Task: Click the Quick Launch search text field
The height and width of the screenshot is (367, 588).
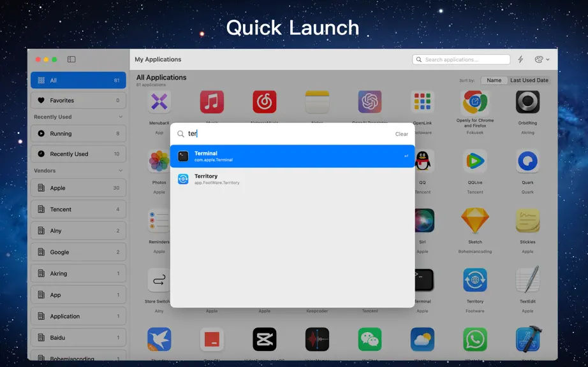Action: click(x=289, y=134)
